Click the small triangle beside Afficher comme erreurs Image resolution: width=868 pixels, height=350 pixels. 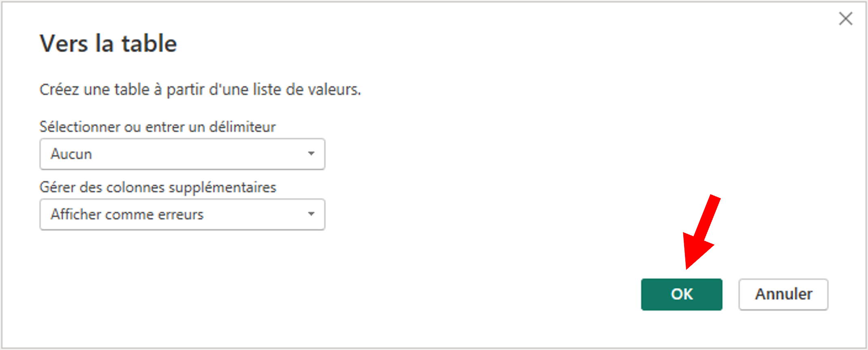(x=311, y=214)
